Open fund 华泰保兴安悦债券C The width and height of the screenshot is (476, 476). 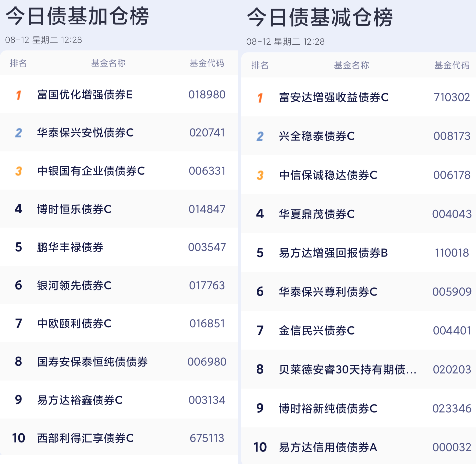click(x=85, y=133)
